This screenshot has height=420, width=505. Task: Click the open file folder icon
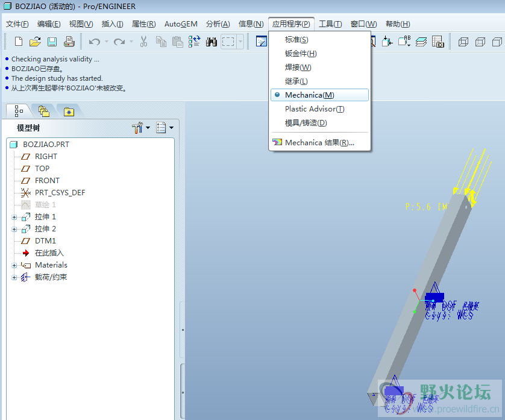pos(35,42)
